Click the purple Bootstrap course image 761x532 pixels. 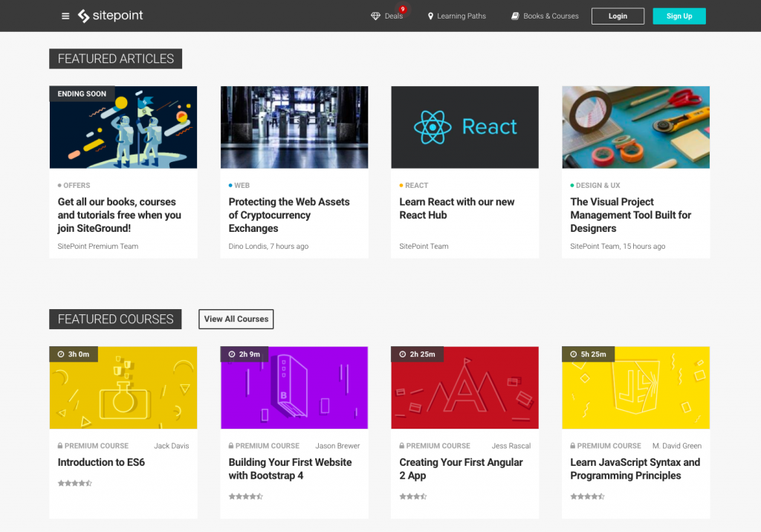click(294, 387)
